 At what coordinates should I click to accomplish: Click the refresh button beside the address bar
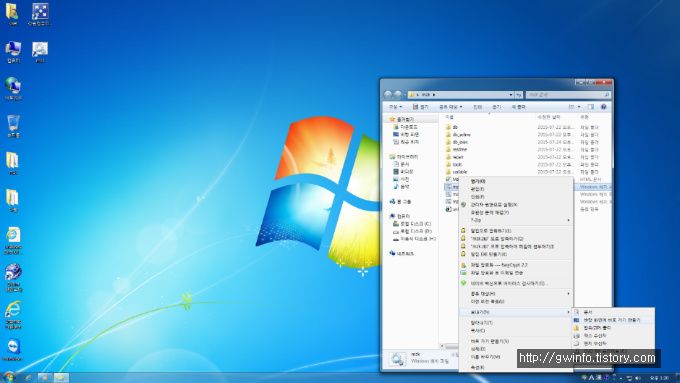tap(519, 95)
